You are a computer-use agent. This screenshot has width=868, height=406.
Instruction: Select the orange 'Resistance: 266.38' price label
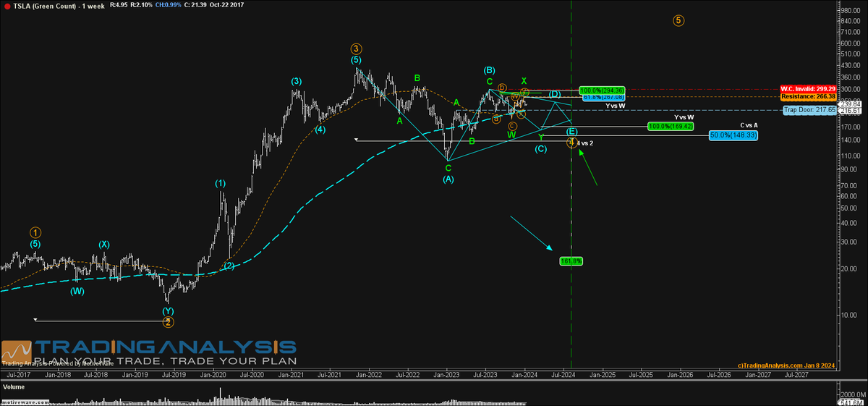point(809,96)
